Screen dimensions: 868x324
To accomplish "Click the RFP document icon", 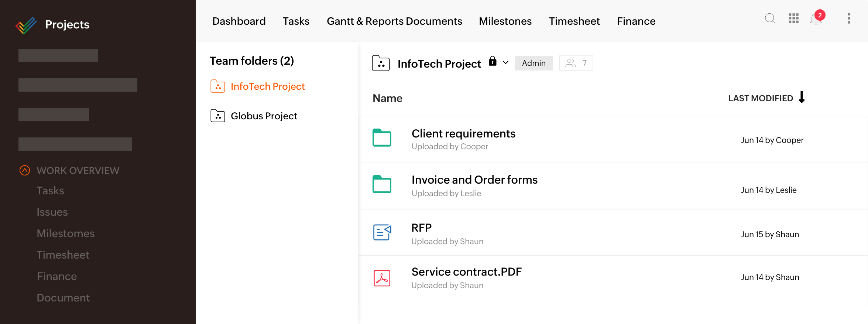I will coord(382,232).
